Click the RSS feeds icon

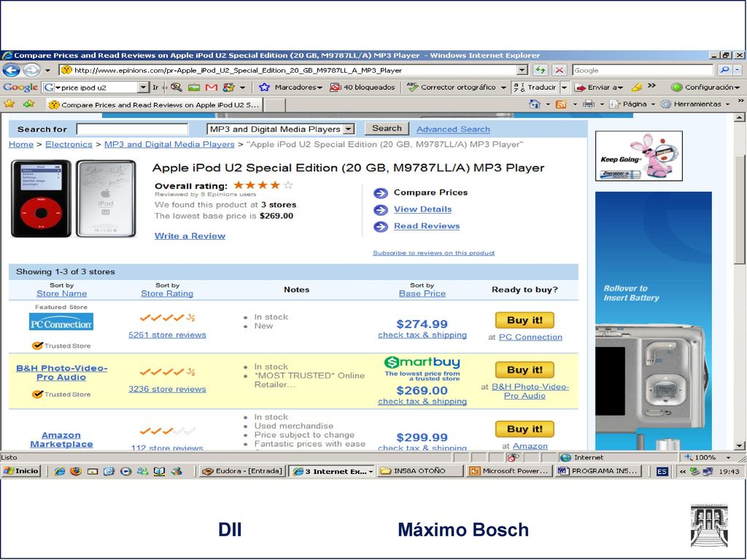click(x=561, y=104)
